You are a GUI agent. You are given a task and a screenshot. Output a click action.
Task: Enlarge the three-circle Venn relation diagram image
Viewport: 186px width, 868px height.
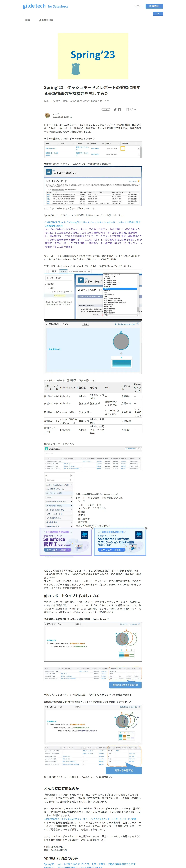click(93, 642)
